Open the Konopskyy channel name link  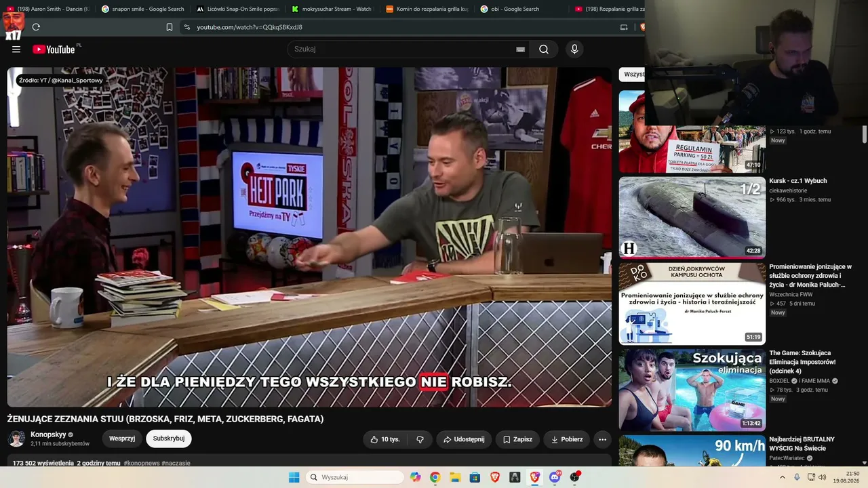tap(47, 434)
